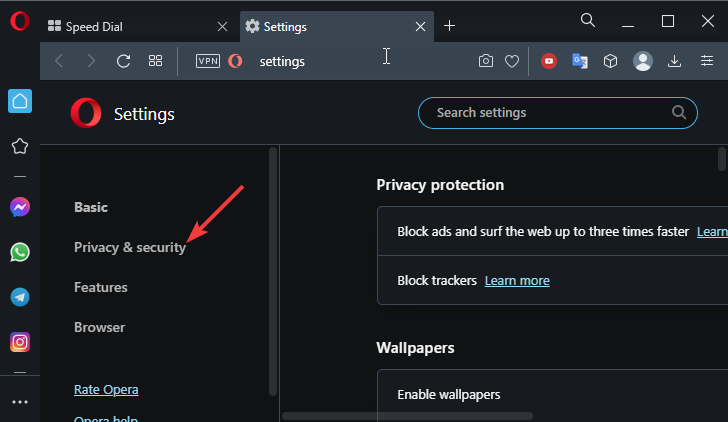Open three-dots sidebar setup menu
The height and width of the screenshot is (422, 728).
[x=20, y=402]
